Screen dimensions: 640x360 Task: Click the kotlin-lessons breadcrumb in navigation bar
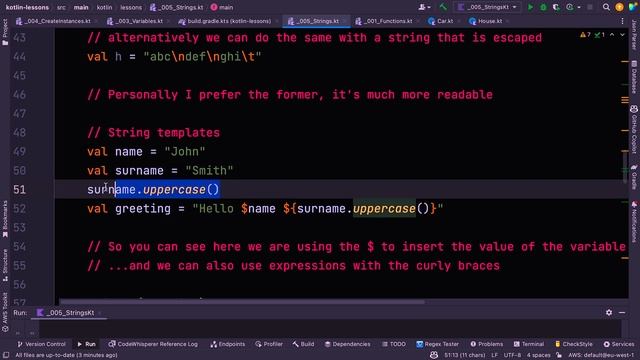coord(27,7)
